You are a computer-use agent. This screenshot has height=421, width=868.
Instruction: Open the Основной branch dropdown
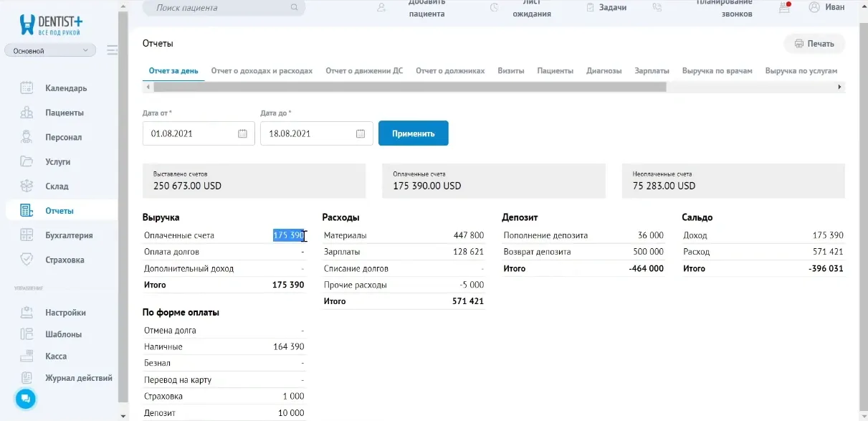pyautogui.click(x=50, y=51)
